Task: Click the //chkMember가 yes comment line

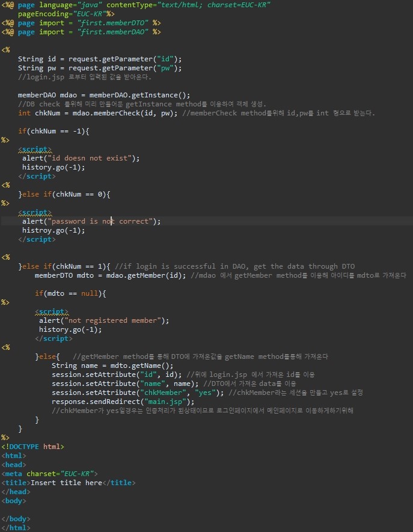Action: coord(203,411)
